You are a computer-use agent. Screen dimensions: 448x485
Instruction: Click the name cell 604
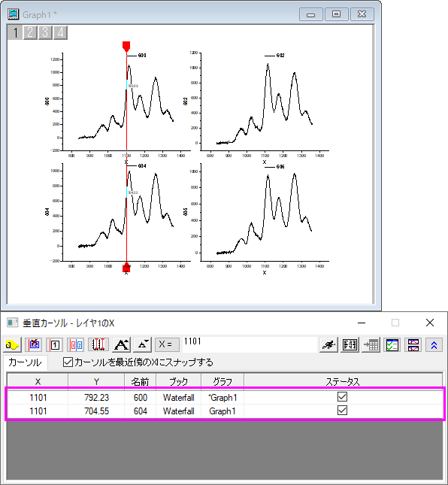pos(141,411)
